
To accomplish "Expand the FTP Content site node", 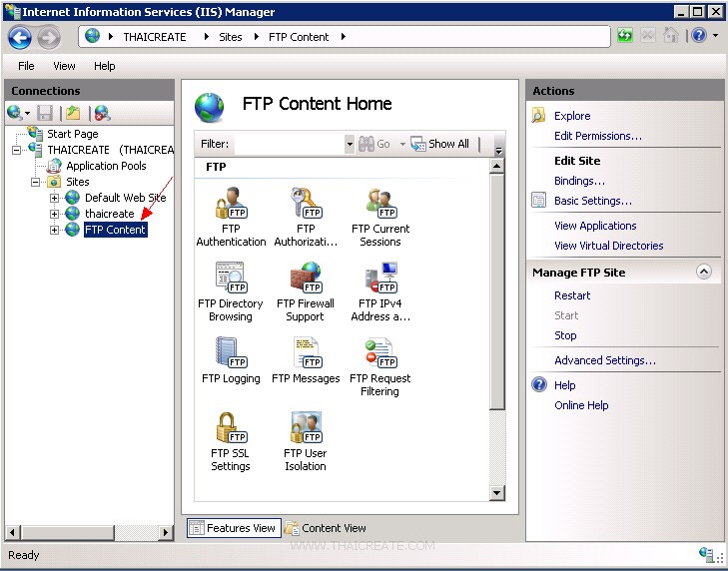I will 54,230.
